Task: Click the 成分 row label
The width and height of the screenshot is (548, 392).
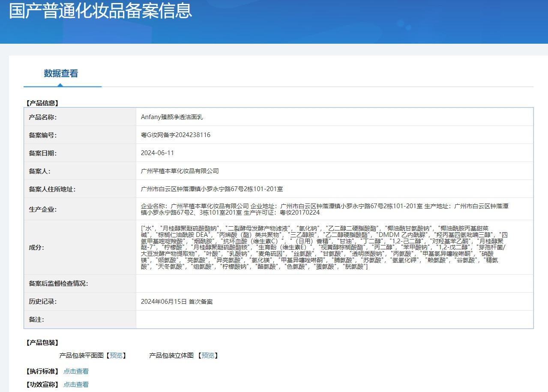Action: point(36,247)
